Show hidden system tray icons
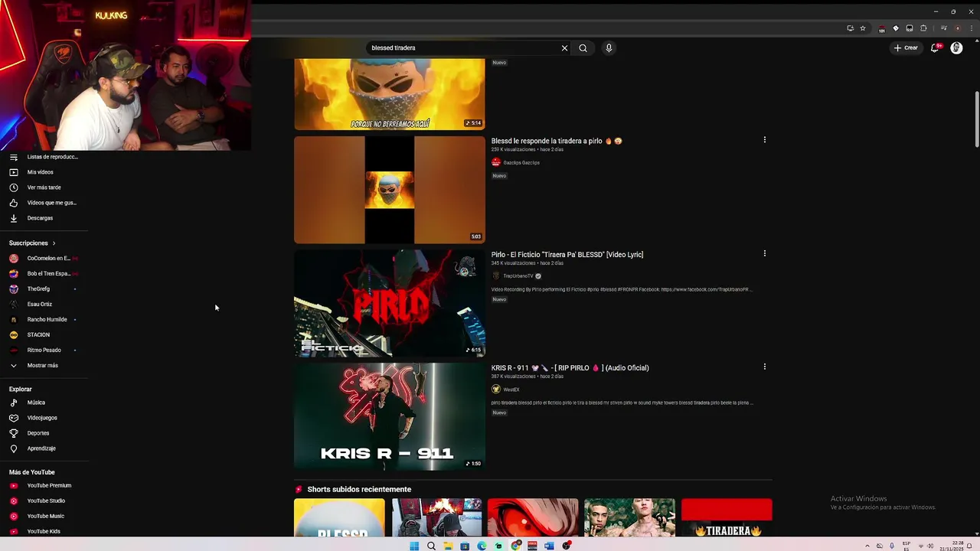980x551 pixels. click(867, 546)
